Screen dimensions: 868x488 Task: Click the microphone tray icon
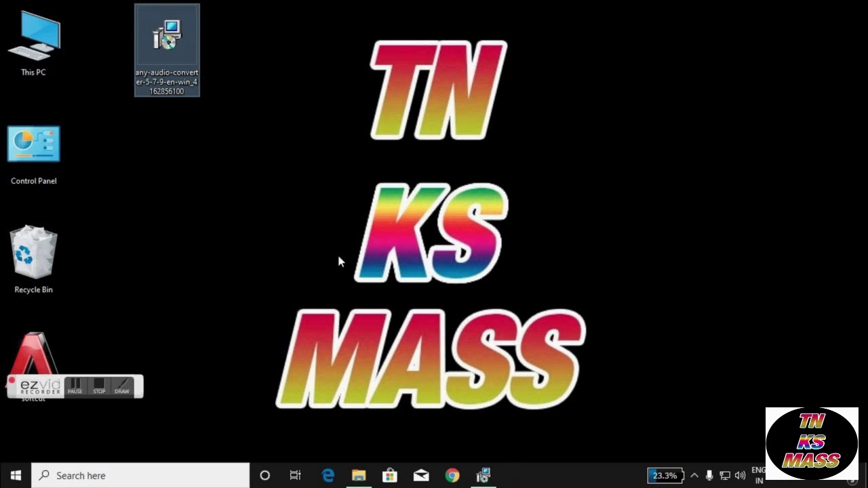tap(709, 475)
